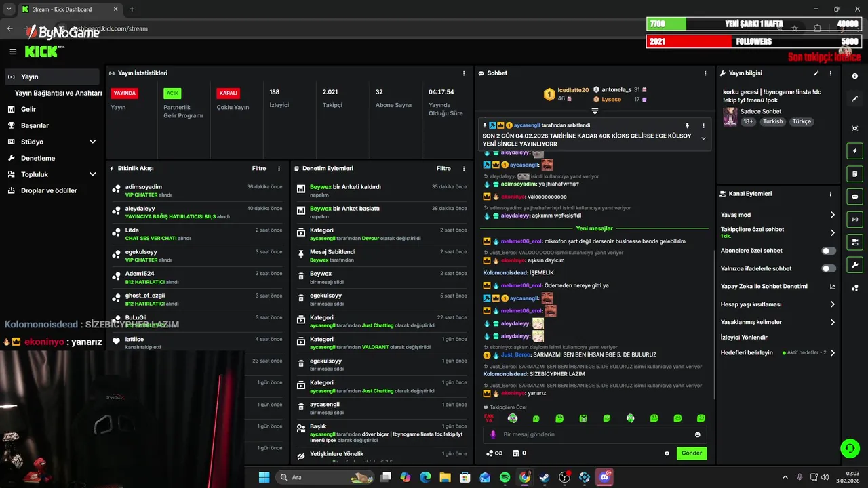The image size is (868, 488).
Task: Select Yayın in the sidebar
Action: pyautogui.click(x=52, y=77)
